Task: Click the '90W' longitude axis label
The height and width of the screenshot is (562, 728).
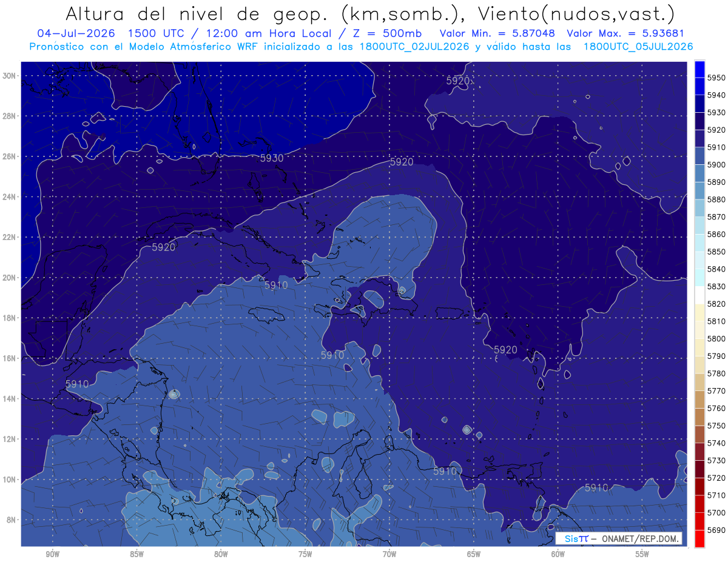Action: tap(52, 555)
